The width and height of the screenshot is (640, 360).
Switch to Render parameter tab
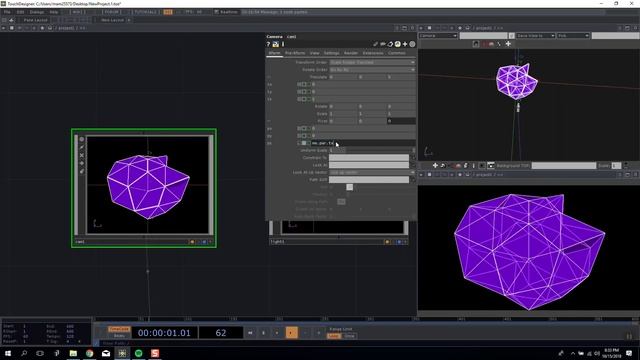(x=351, y=53)
